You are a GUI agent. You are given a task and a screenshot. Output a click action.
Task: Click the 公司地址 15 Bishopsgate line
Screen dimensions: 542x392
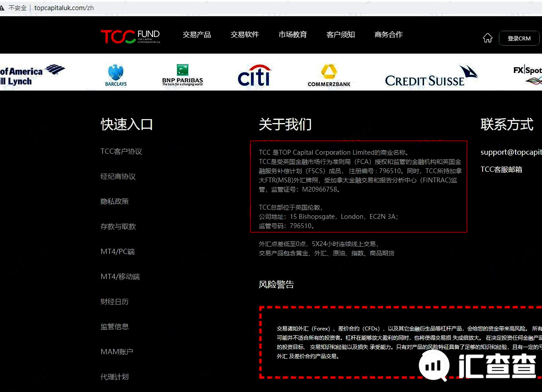click(329, 217)
